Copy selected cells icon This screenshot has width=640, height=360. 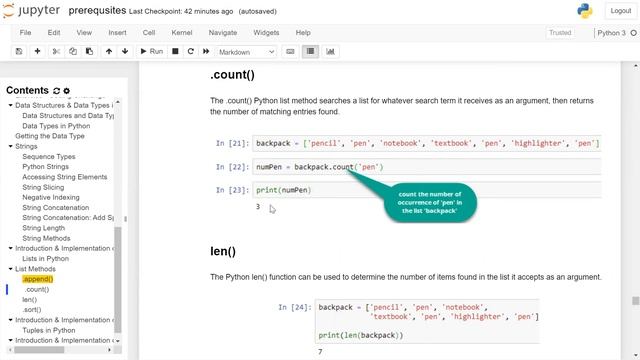point(73,51)
